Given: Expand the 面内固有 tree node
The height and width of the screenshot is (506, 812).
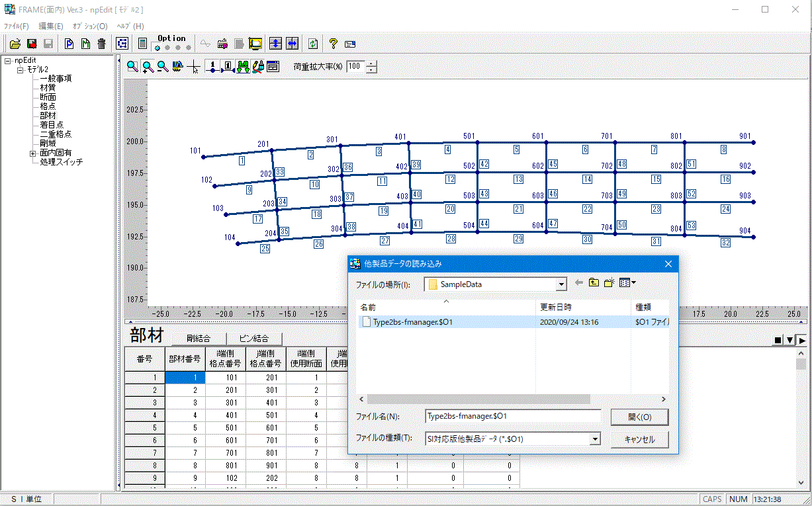Looking at the screenshot, I should (33, 153).
